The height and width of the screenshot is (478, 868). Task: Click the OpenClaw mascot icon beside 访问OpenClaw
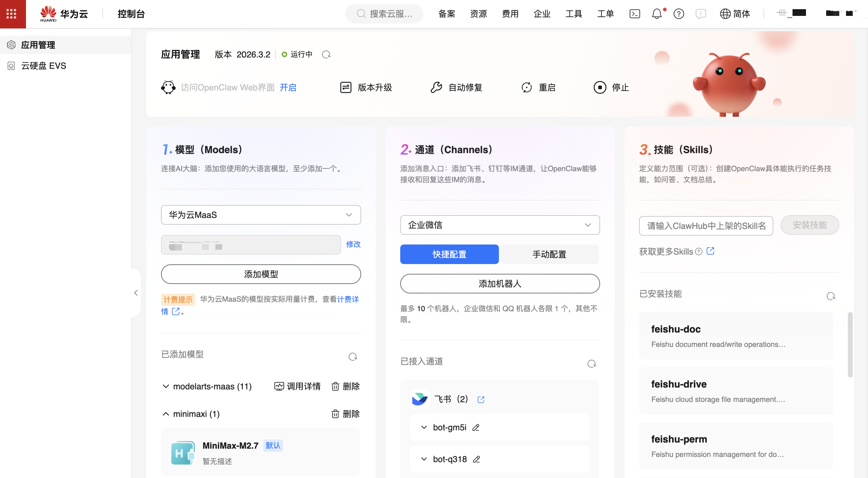click(x=168, y=87)
